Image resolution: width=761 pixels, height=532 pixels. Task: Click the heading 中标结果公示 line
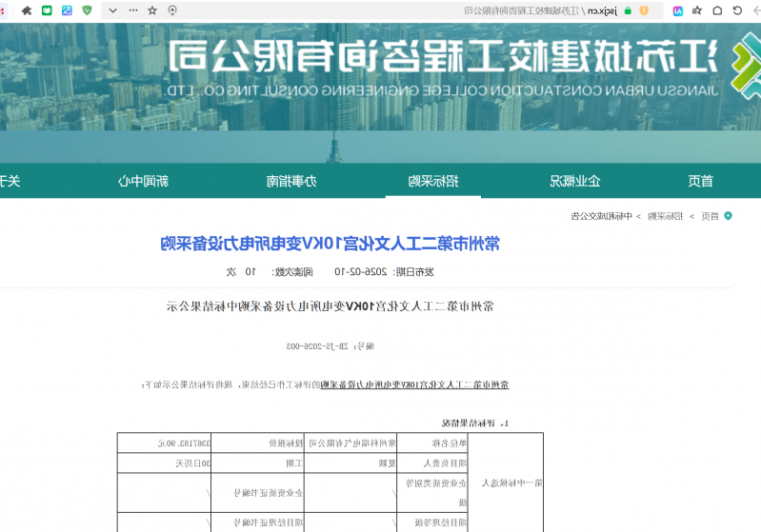(x=330, y=306)
